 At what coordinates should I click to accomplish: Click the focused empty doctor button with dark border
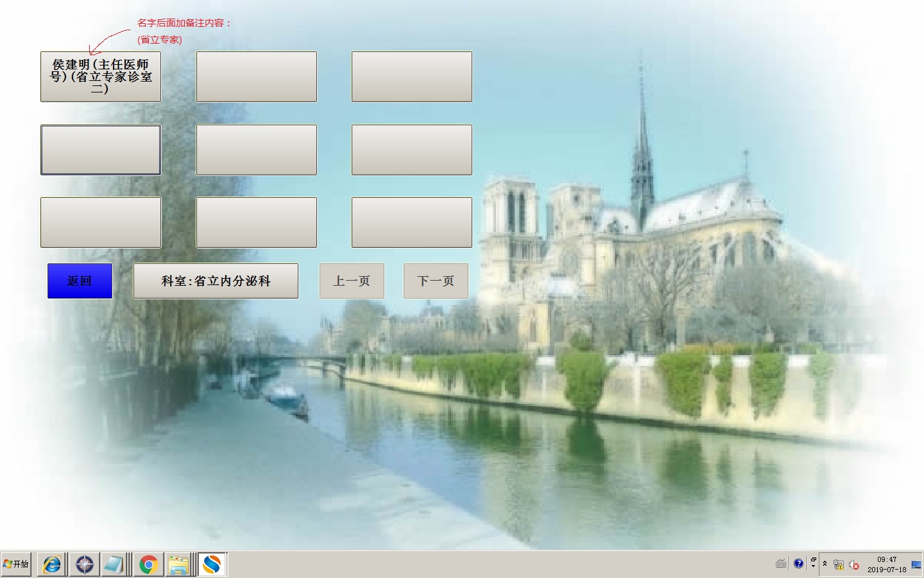tap(101, 150)
